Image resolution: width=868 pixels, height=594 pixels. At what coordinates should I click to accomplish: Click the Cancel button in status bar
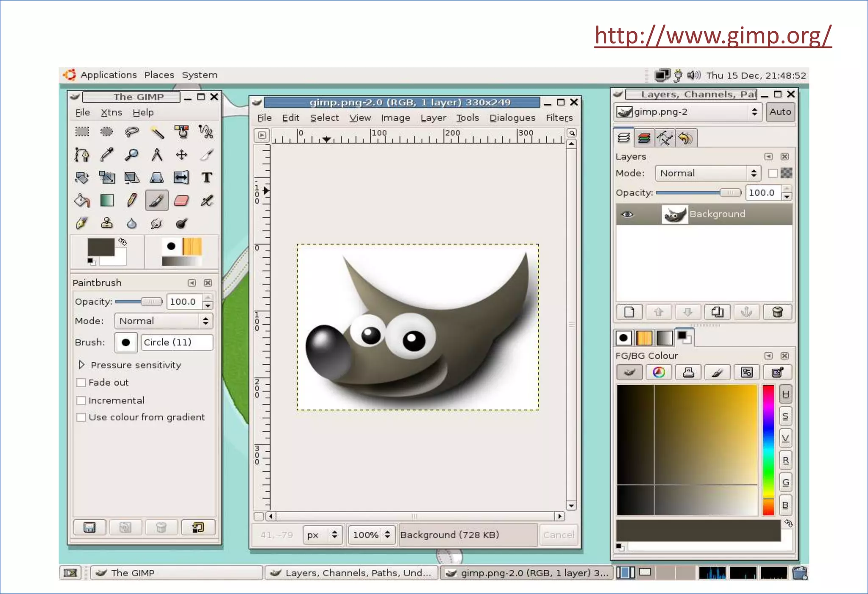pyautogui.click(x=558, y=535)
